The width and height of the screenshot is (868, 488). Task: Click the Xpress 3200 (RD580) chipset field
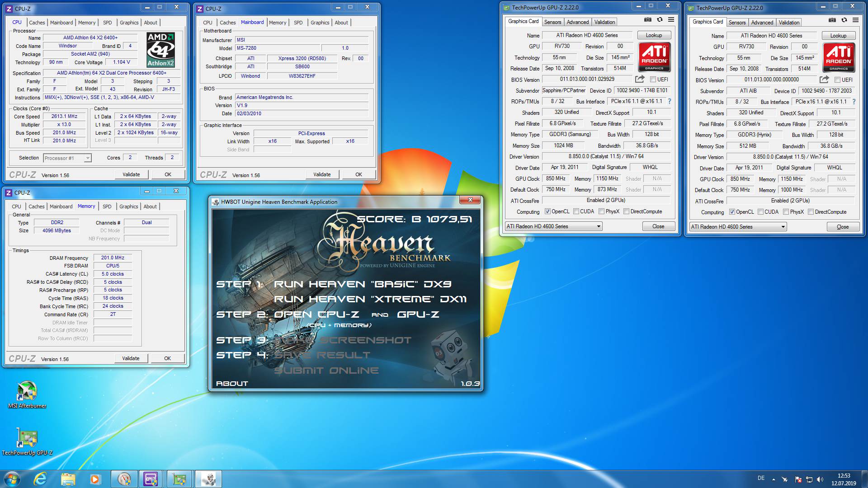point(302,58)
